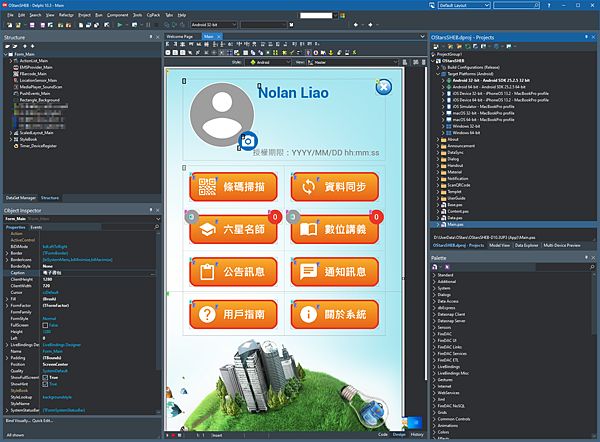Screen dimensions: 600x442
Task: Select Windows 64-bit target platform
Action: [x=466, y=133]
